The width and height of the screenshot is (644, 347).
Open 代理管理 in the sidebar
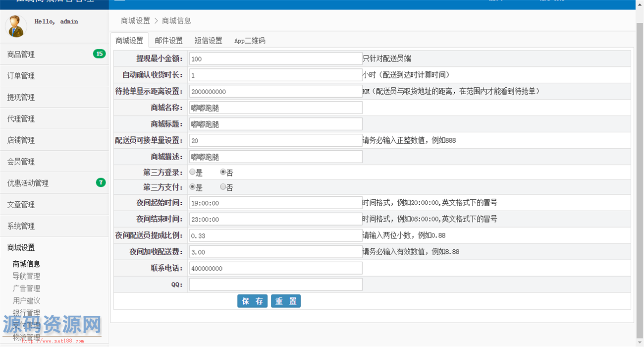coord(54,118)
